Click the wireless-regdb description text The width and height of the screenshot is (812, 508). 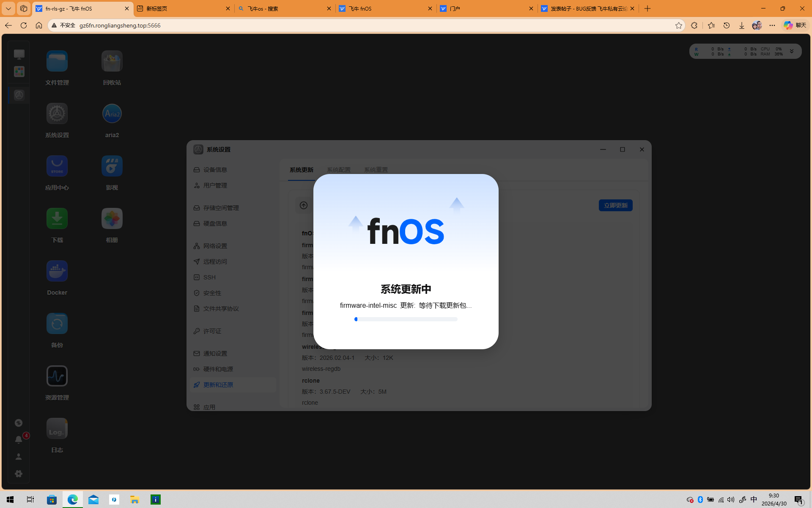[321, 369]
